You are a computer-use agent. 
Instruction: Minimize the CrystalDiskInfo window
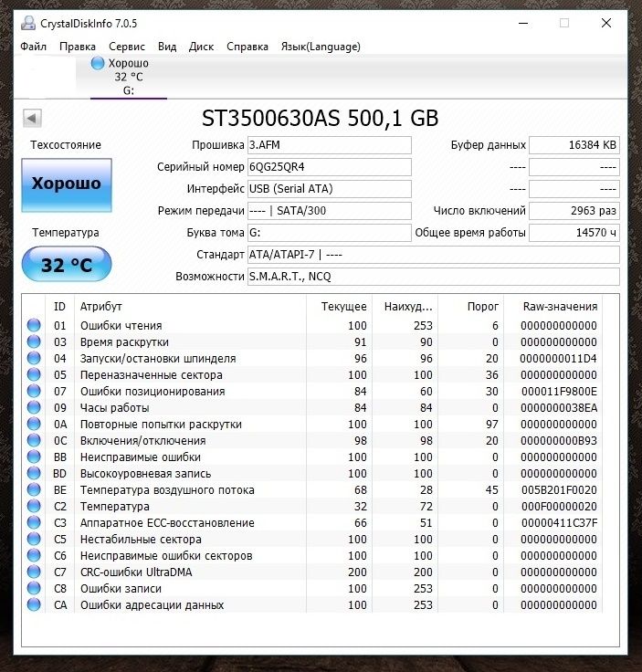(523, 23)
